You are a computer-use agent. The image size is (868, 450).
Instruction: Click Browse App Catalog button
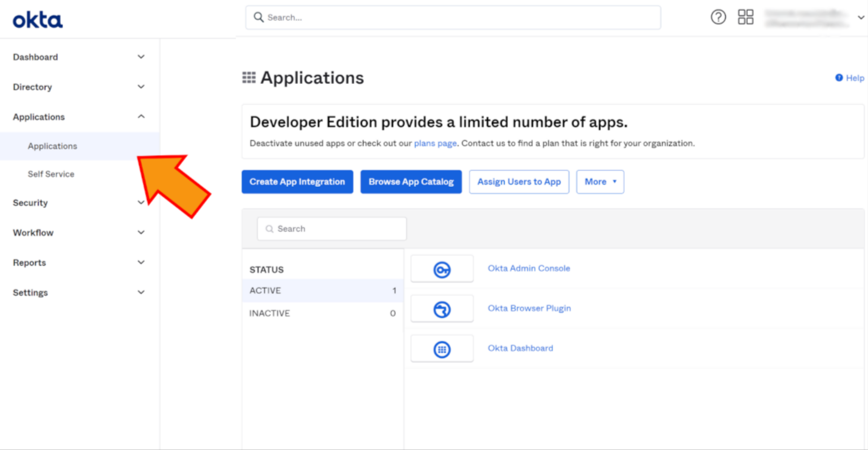(x=411, y=182)
